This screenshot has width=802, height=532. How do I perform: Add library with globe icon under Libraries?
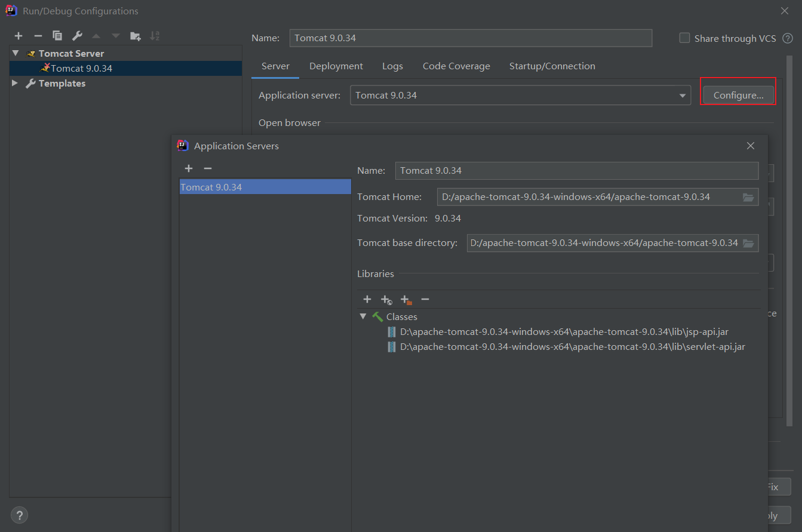point(386,299)
